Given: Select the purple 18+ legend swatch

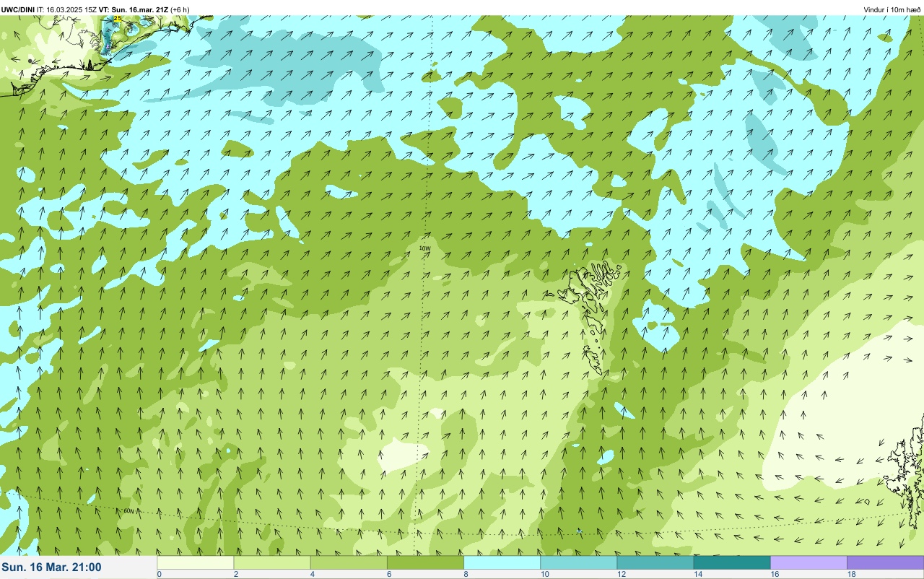Looking at the screenshot, I should [x=885, y=562].
